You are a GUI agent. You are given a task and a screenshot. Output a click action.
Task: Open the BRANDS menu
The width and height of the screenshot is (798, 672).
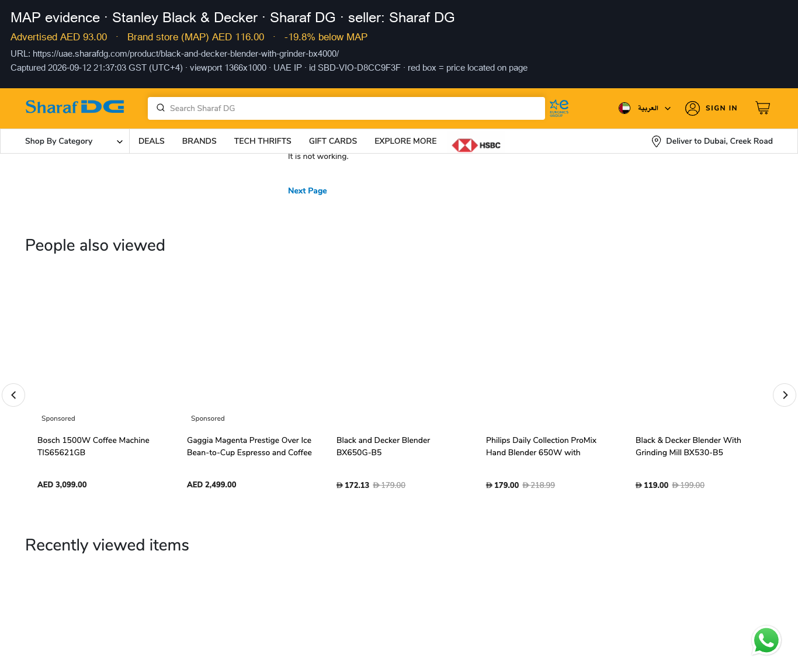pos(199,141)
